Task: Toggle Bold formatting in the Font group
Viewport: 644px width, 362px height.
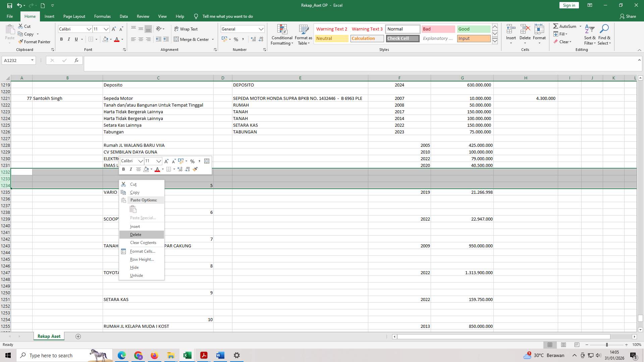Action: (61, 39)
